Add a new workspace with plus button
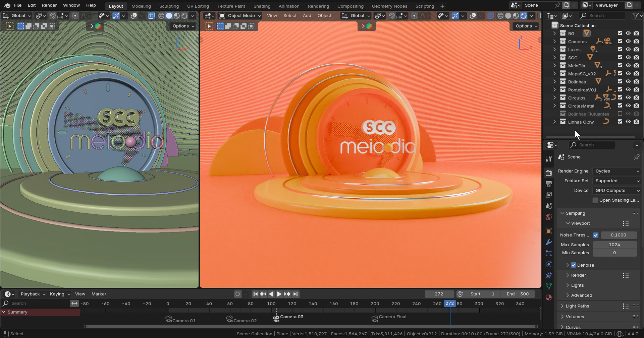 442,6
